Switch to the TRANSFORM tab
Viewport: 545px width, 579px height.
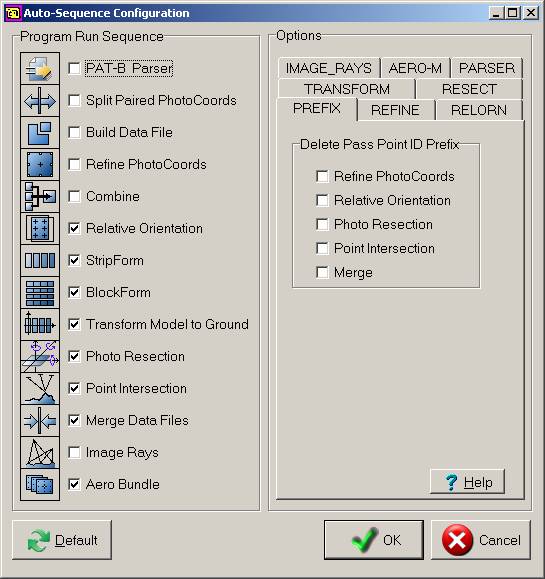click(347, 89)
